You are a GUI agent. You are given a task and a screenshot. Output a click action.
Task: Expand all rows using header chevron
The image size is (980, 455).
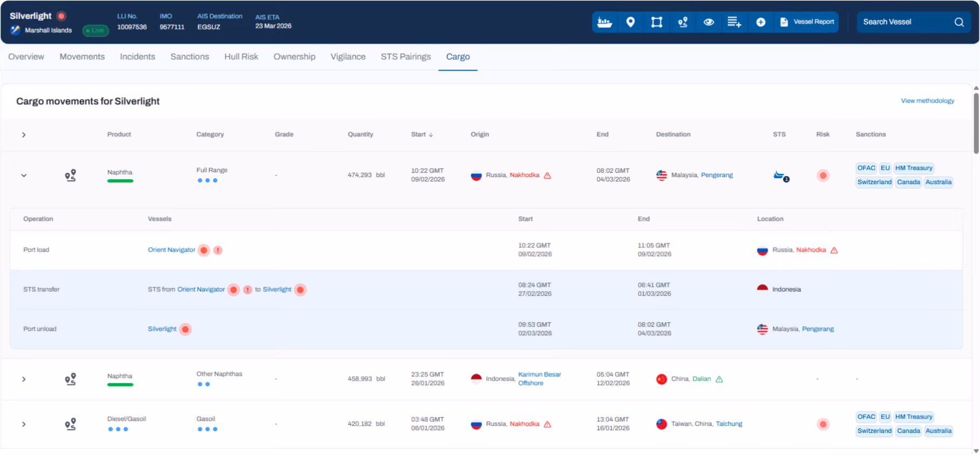coord(24,134)
